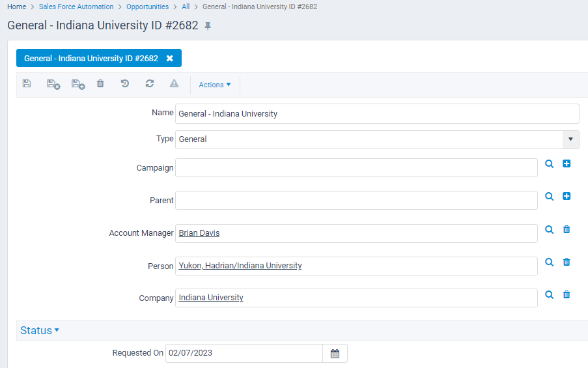Click the Refresh icon in the toolbar
Screen dimensions: 588x368
point(150,83)
